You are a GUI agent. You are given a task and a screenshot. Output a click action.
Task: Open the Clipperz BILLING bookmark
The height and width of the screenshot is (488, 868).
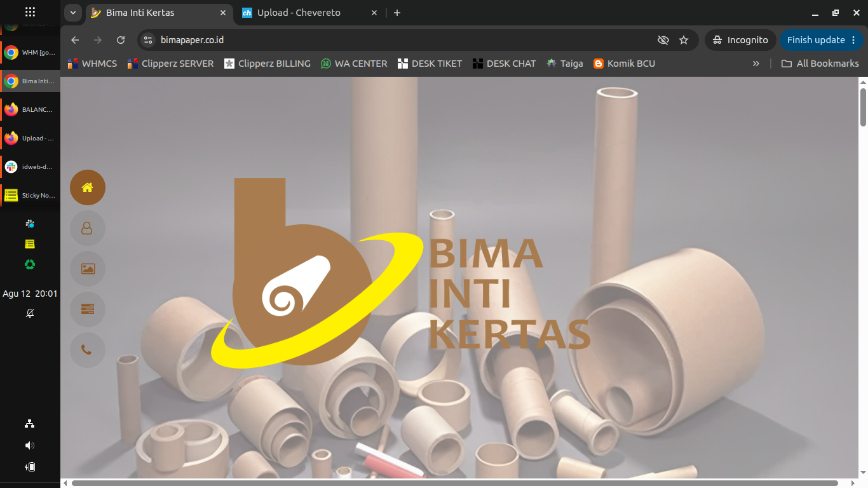[x=268, y=64]
